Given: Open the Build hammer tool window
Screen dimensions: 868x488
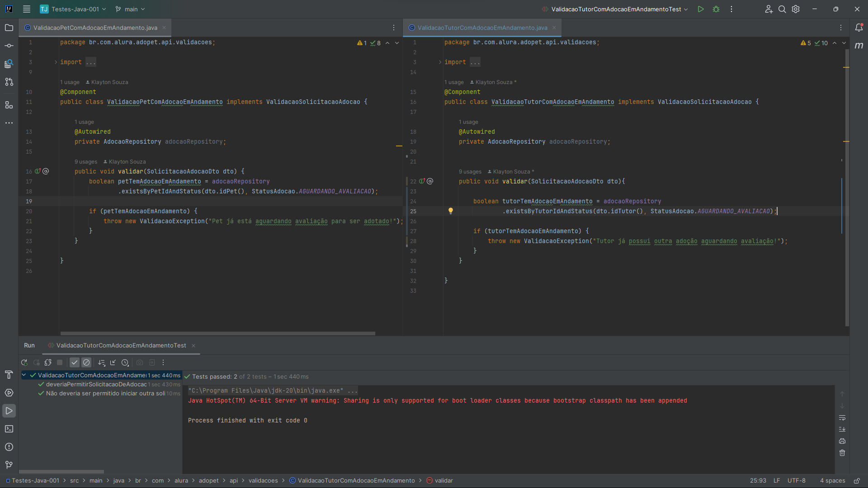Looking at the screenshot, I should tap(9, 375).
